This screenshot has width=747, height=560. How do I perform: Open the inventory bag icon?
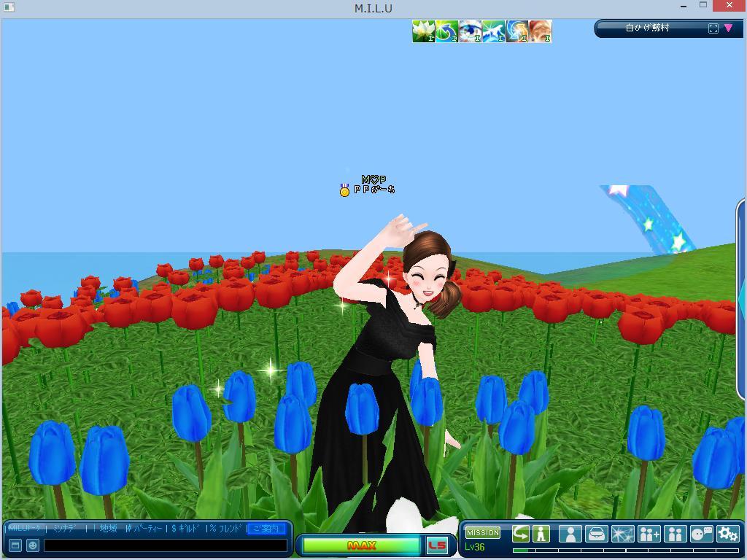coord(596,534)
